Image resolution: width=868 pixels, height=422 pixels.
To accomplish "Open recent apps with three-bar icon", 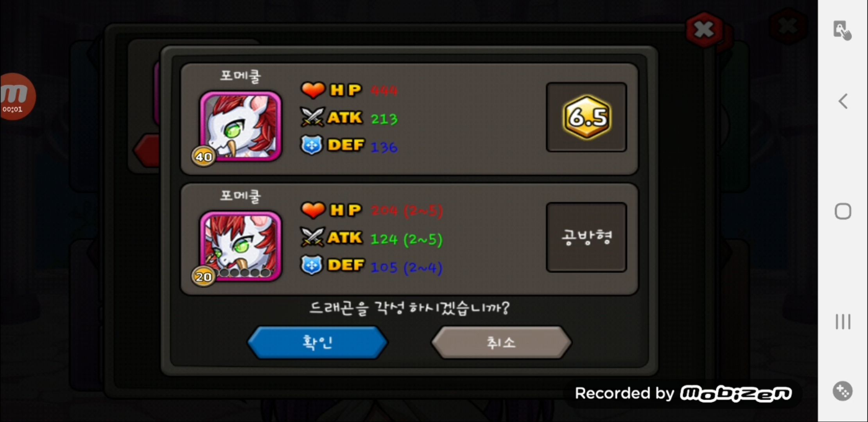I will click(x=843, y=322).
